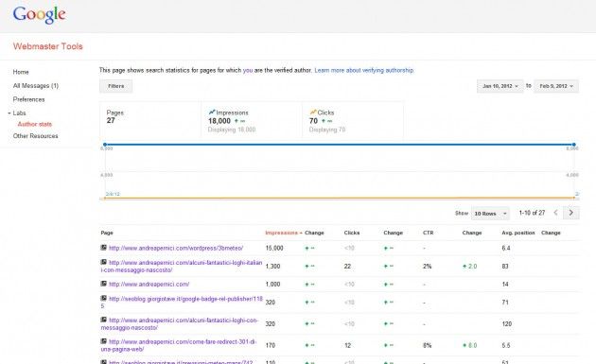This screenshot has width=596, height=364.
Task: Click the 'you' link in description
Action: coord(248,70)
